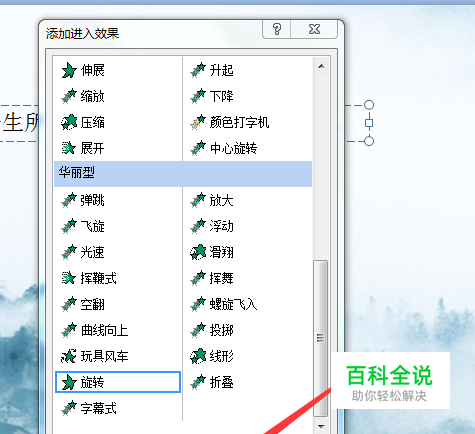The height and width of the screenshot is (434, 475).
Task: Click the star icon beside 浮动
Action: point(198,226)
